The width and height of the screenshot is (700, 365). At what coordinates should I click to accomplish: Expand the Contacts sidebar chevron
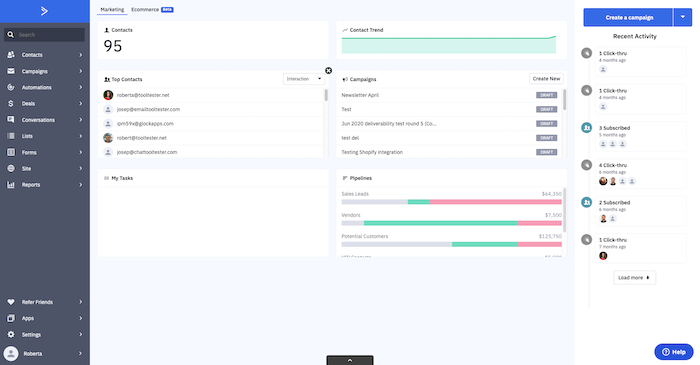81,55
